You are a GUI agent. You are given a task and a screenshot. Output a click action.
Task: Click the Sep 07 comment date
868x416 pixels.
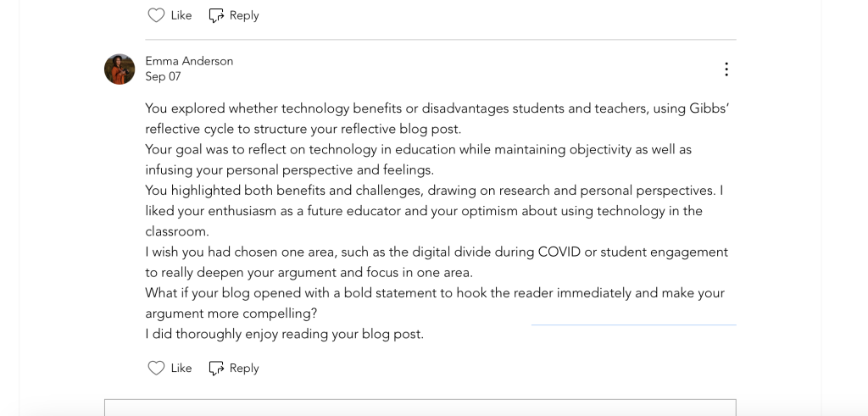pyautogui.click(x=163, y=76)
